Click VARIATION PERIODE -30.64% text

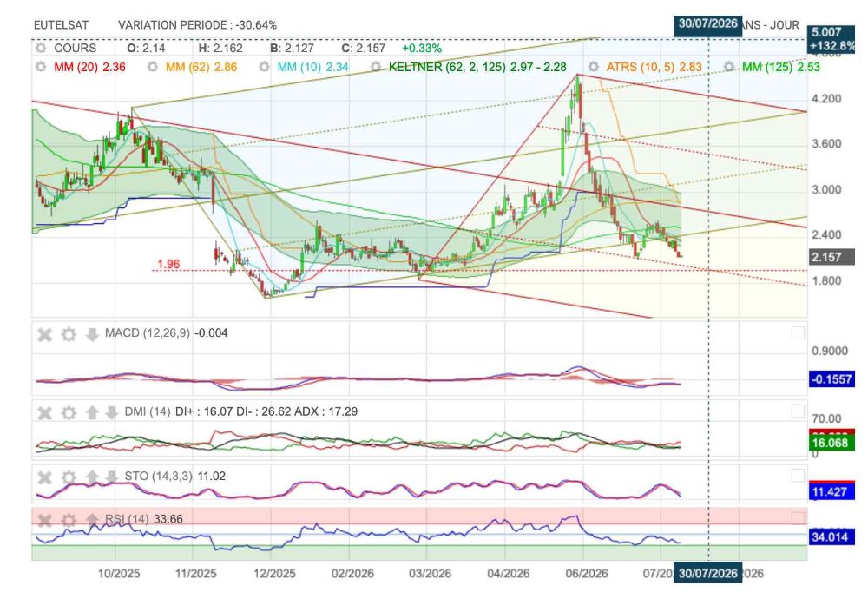tap(197, 25)
